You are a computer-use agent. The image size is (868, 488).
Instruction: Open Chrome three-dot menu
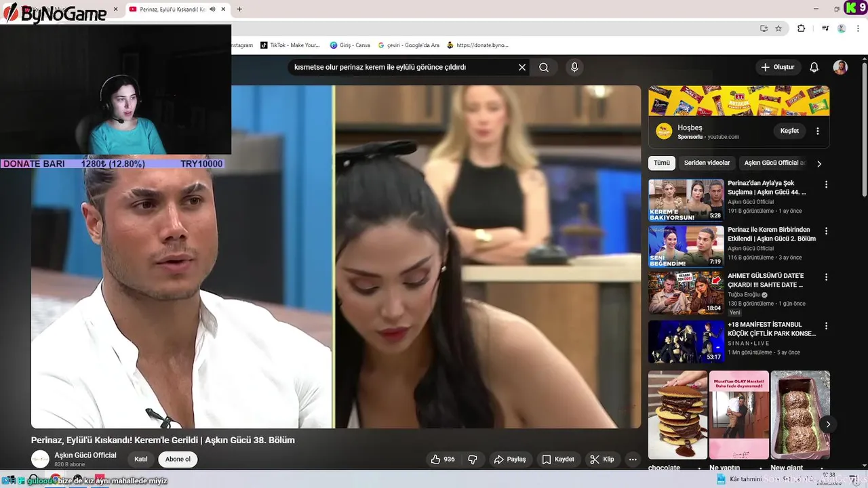coord(857,28)
